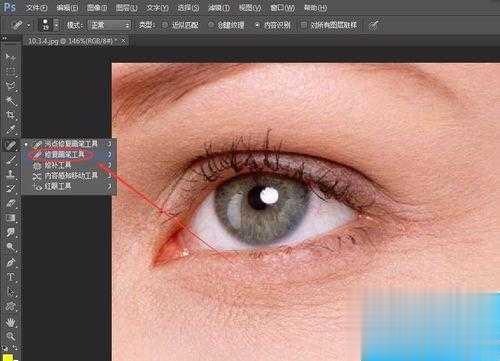Open the 滤镜 Filter menu
The height and width of the screenshot is (361, 500).
(219, 7)
